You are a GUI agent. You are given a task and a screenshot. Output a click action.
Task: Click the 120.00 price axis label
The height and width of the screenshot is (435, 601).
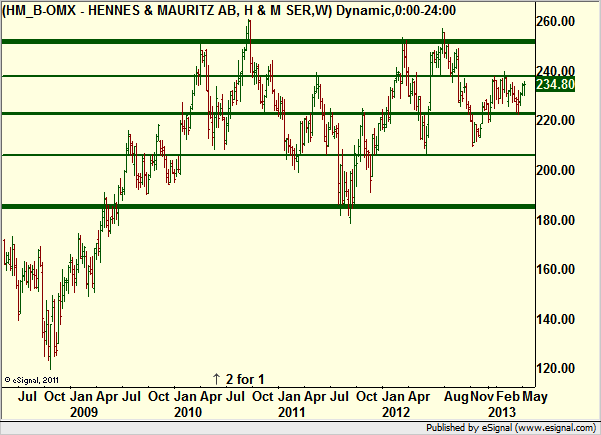555,368
